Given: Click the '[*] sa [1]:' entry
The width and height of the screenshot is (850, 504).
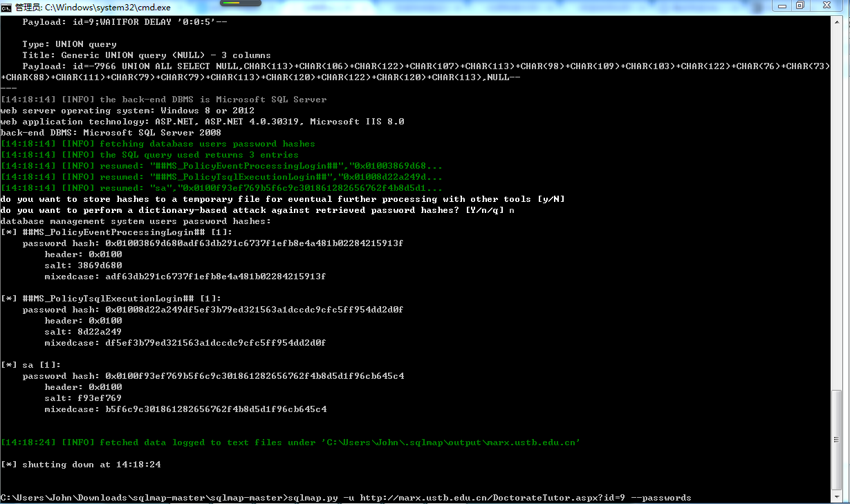Looking at the screenshot, I should 30,365.
